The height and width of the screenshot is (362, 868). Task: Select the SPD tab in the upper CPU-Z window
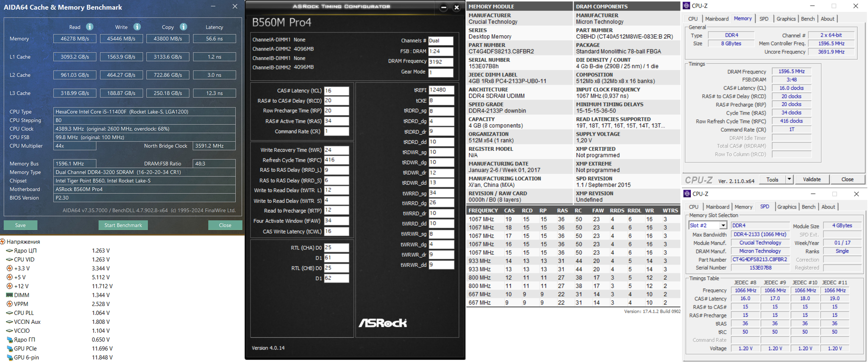click(764, 19)
